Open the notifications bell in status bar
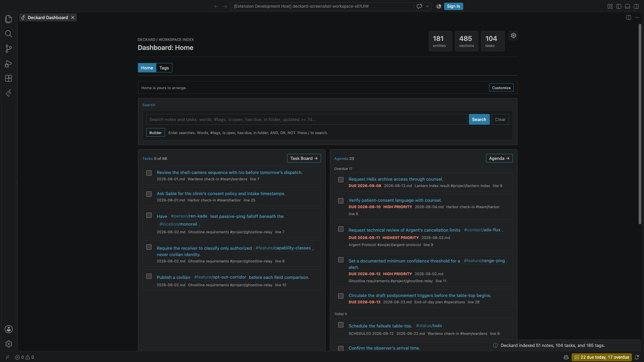644x362 pixels. (637, 357)
